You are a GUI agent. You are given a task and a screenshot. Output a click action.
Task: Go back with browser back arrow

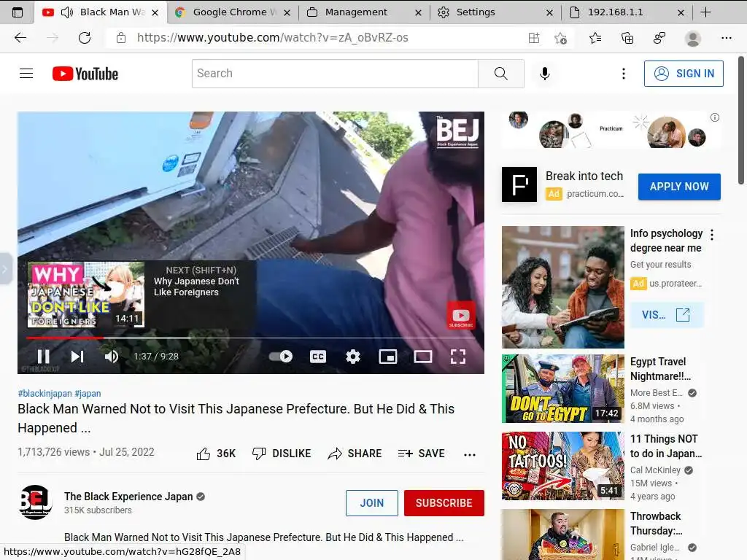click(20, 38)
